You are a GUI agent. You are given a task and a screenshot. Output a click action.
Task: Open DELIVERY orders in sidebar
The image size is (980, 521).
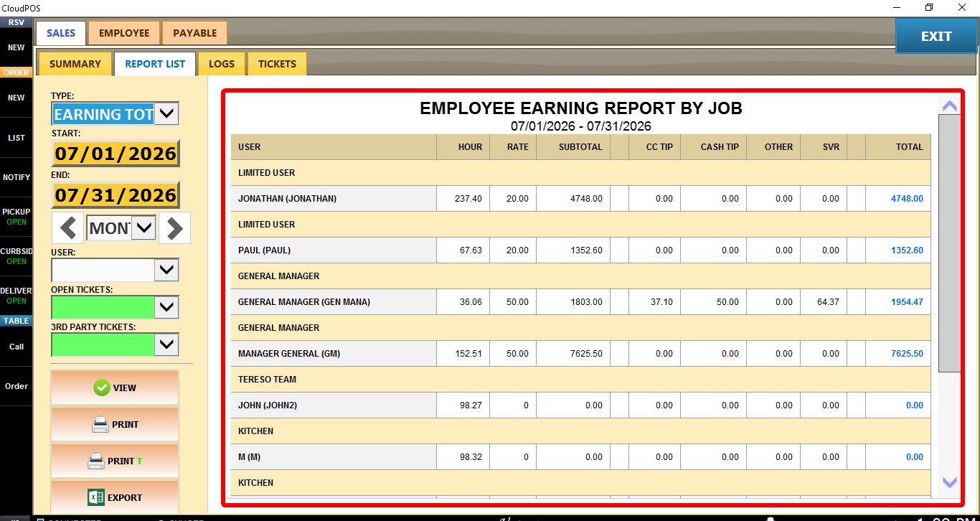pos(16,296)
